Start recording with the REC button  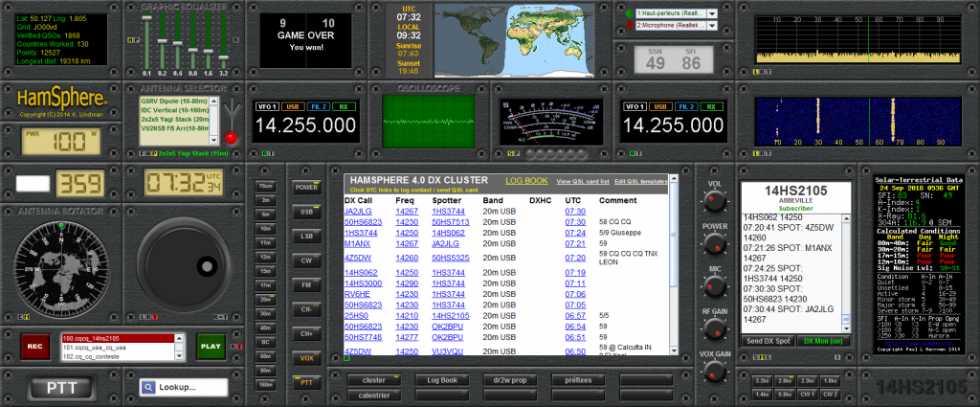tap(34, 347)
